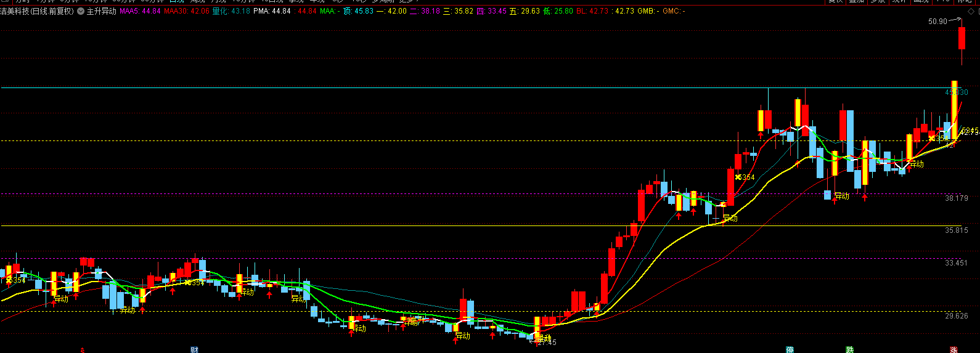The image size is (980, 353).
Task: Select the solid cyan horizontal line
Action: tap(431, 88)
